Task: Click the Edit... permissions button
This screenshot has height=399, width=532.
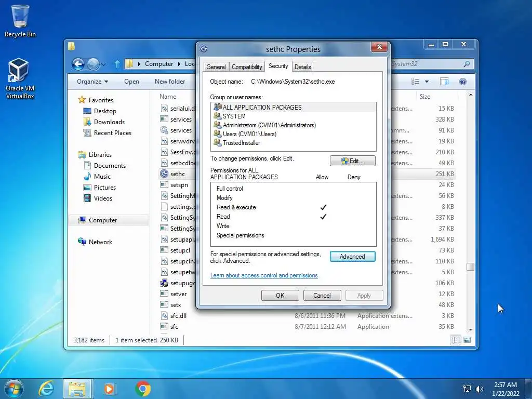Action: tap(353, 161)
